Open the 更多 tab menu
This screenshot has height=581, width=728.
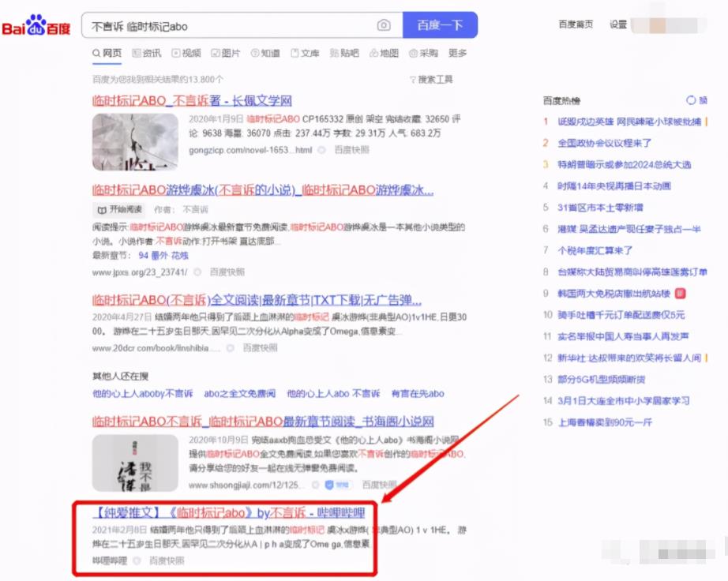click(x=457, y=53)
